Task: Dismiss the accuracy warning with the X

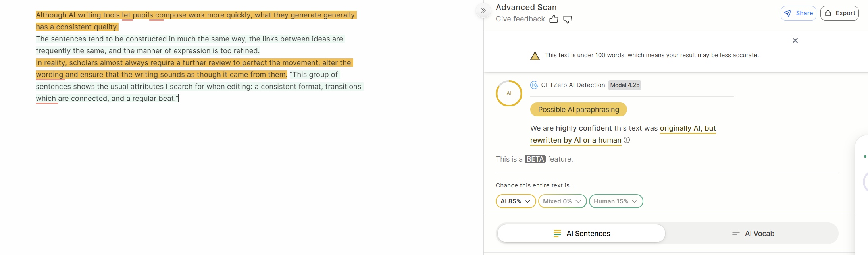Action: 795,40
